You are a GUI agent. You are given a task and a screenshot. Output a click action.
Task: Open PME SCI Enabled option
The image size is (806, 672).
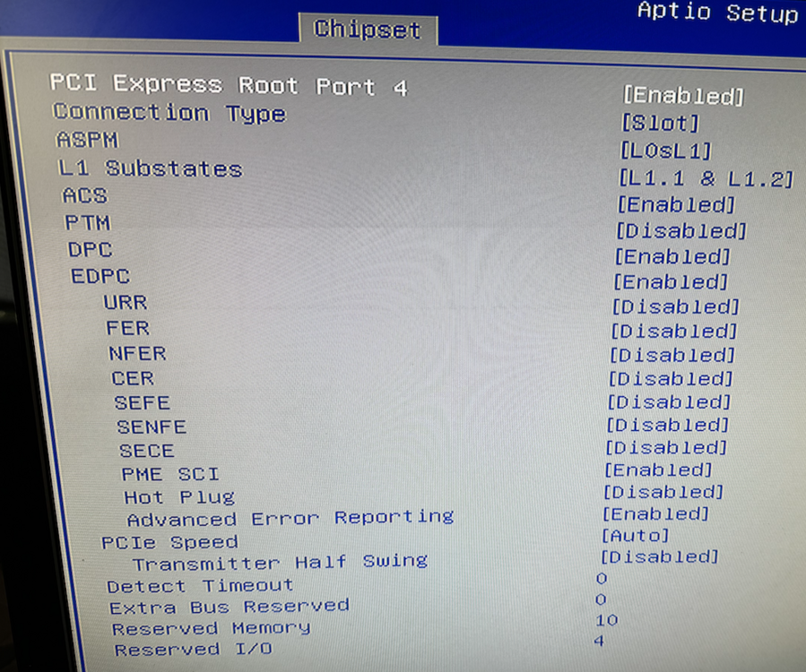(658, 470)
